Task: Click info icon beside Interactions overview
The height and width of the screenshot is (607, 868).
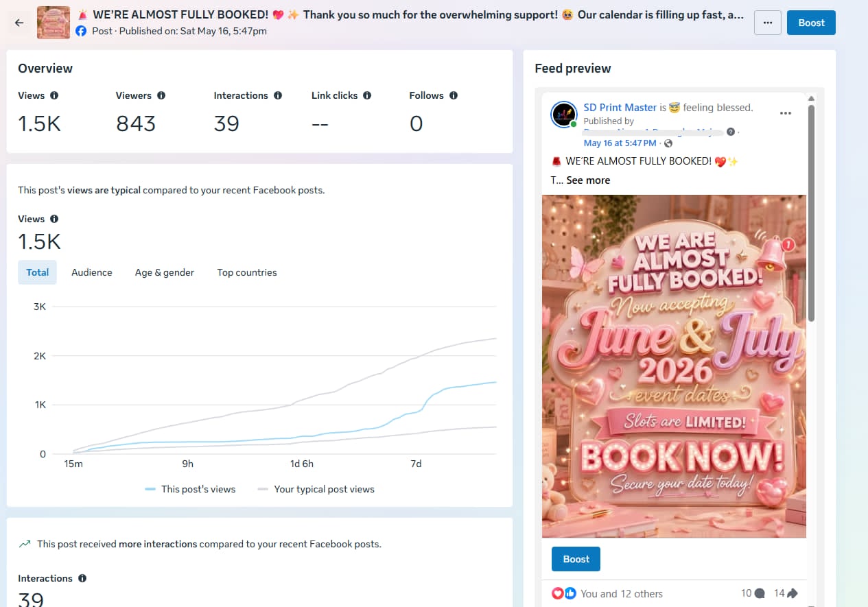Action: tap(278, 95)
